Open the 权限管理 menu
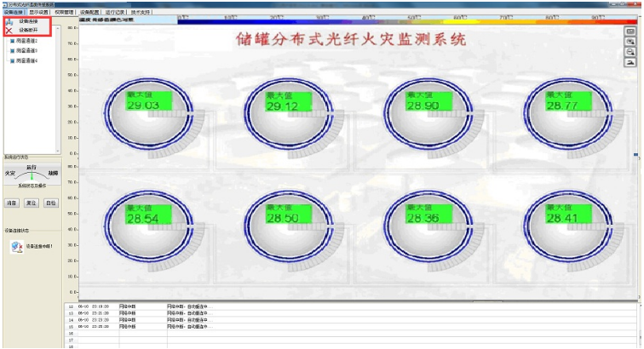Screen dimensions: 644x349 tap(64, 13)
